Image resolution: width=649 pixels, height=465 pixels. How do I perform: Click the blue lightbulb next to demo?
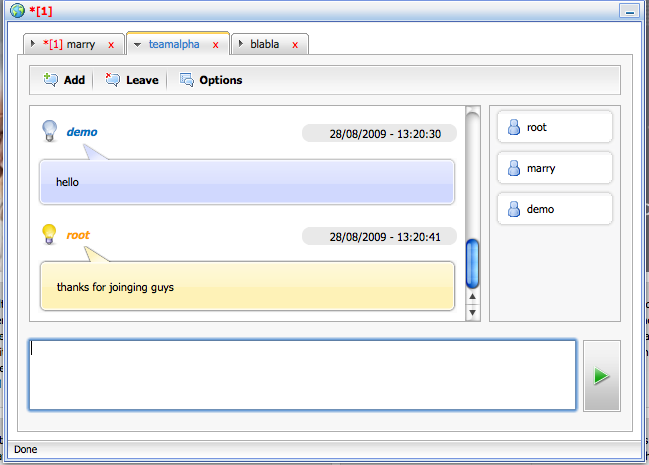50,131
